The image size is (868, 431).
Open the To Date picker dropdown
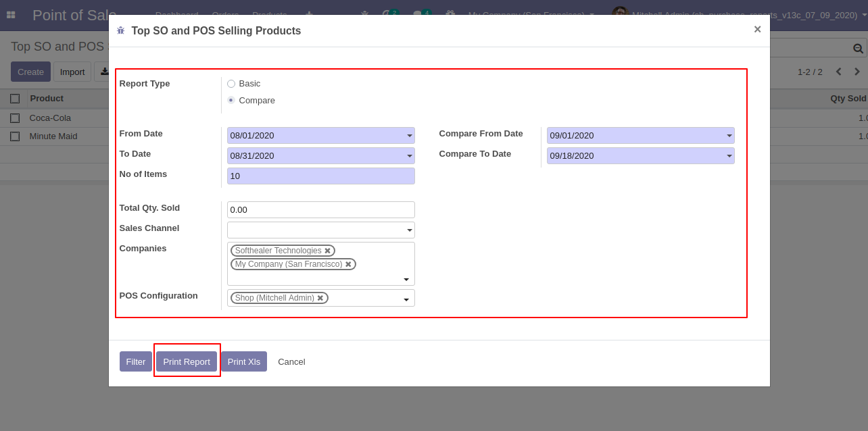pyautogui.click(x=409, y=156)
